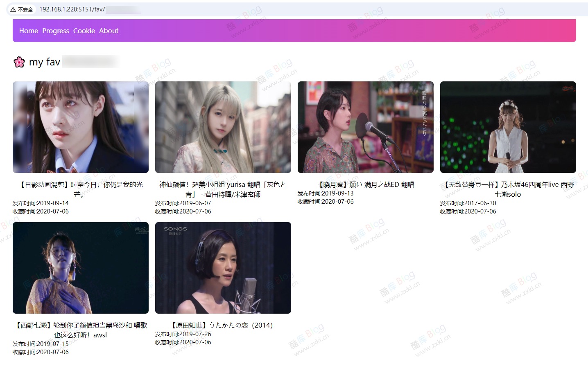Click the microphone recording studio thumbnail
The width and height of the screenshot is (588, 375).
click(365, 127)
